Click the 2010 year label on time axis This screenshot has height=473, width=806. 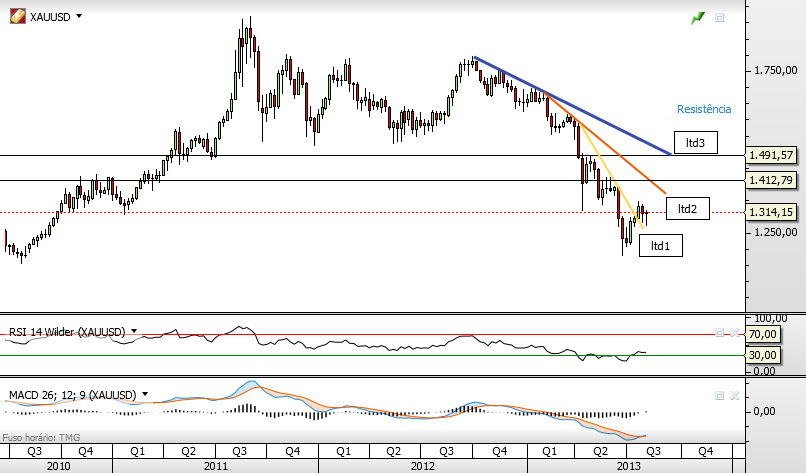[x=59, y=466]
